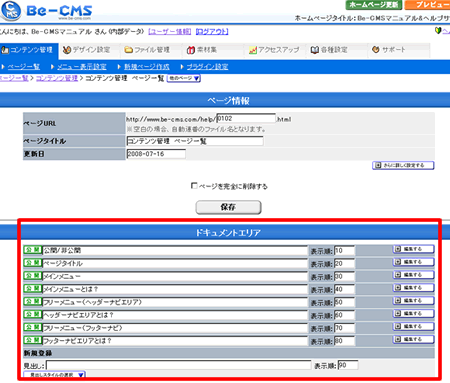Click the green ホームページ更新 button

(374, 5)
